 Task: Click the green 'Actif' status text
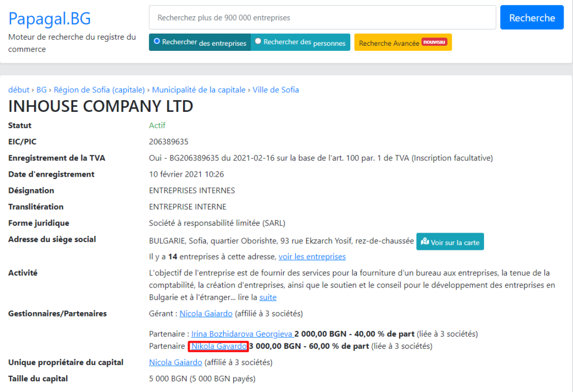click(x=157, y=125)
